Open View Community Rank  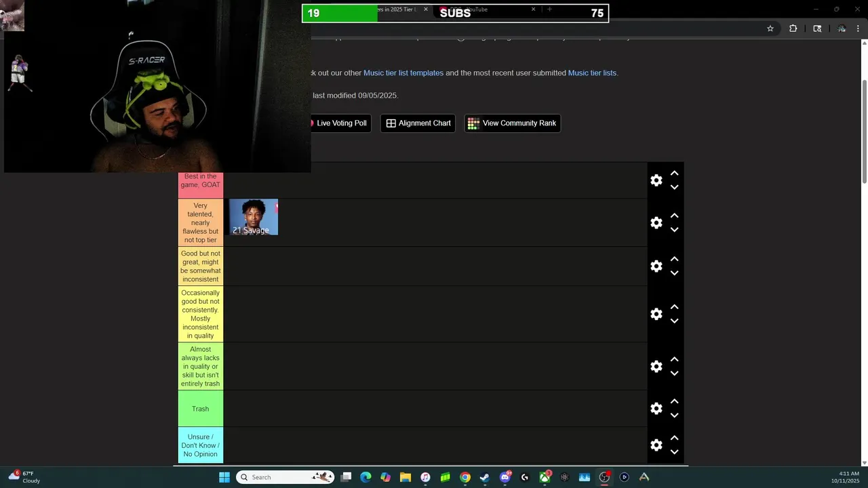click(512, 123)
